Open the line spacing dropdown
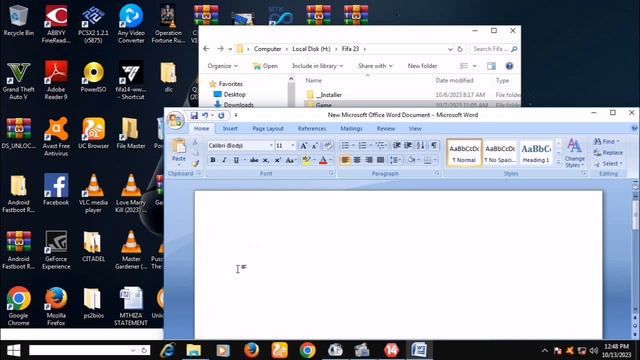 (x=396, y=160)
